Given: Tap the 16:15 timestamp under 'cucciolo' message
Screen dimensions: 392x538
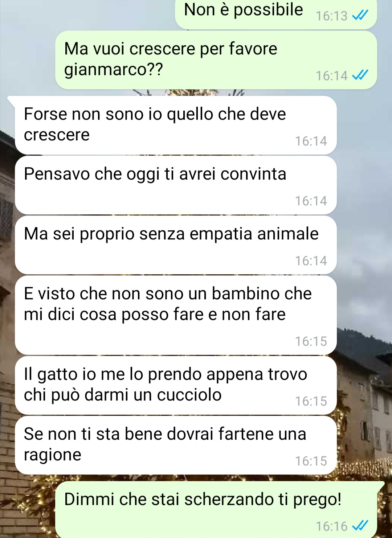Looking at the screenshot, I should (x=311, y=401).
